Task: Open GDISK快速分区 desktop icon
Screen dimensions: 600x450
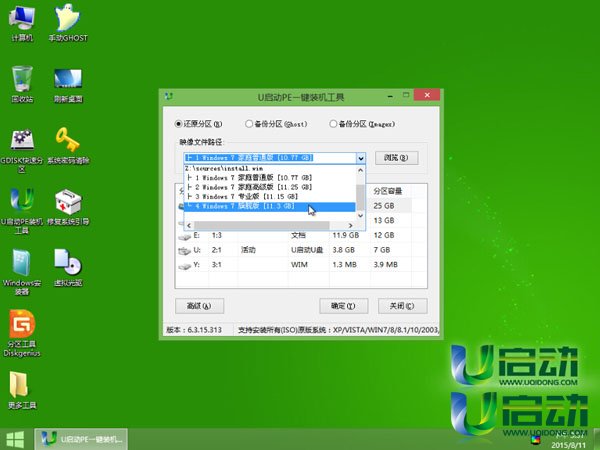Action: click(22, 150)
